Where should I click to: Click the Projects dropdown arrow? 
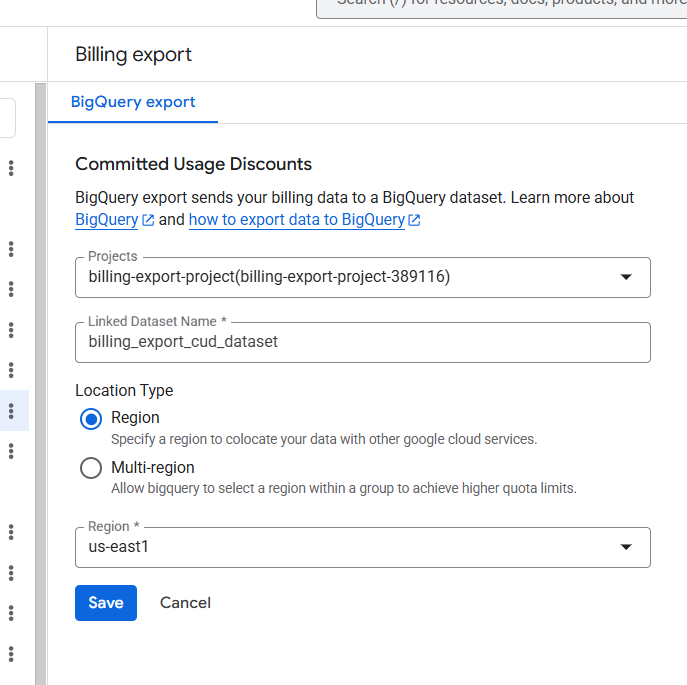pos(626,277)
